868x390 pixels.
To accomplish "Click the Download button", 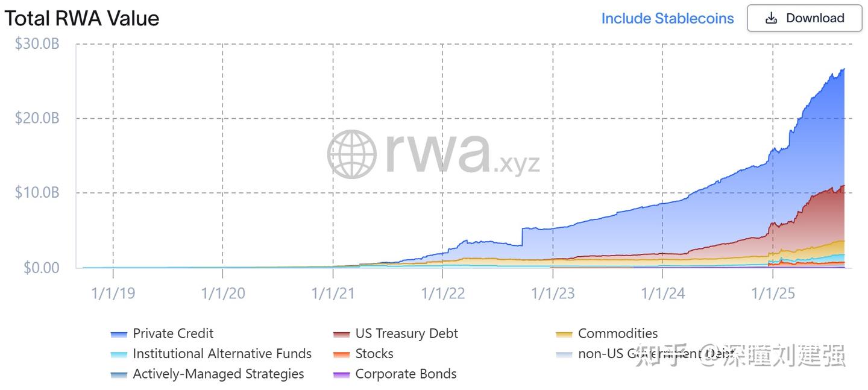I will (x=804, y=18).
